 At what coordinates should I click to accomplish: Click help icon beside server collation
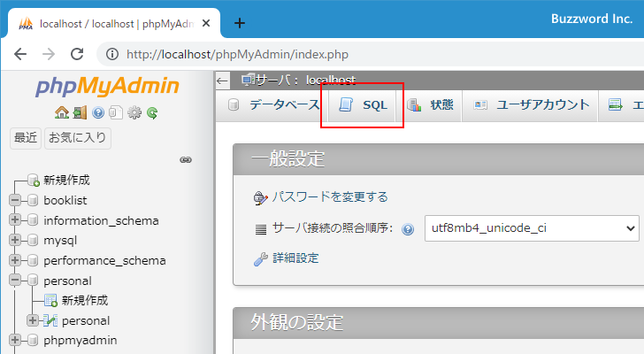coord(408,229)
